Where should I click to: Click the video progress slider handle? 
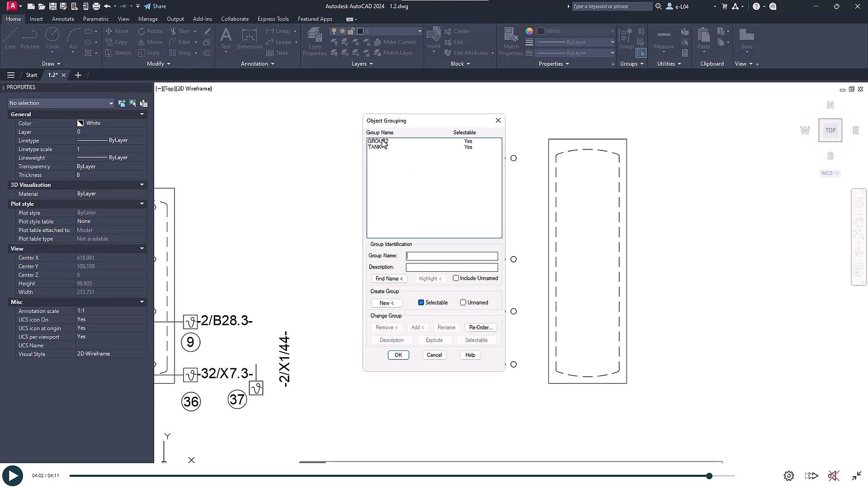pos(709,476)
